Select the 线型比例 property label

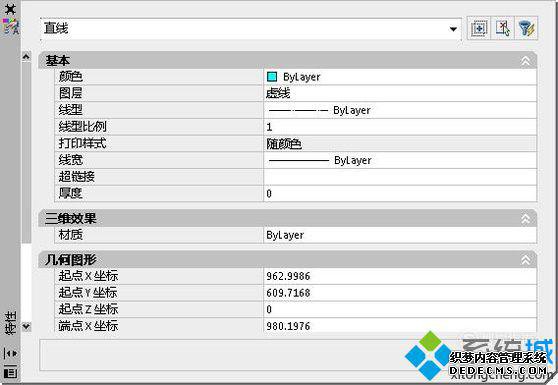tap(83, 127)
